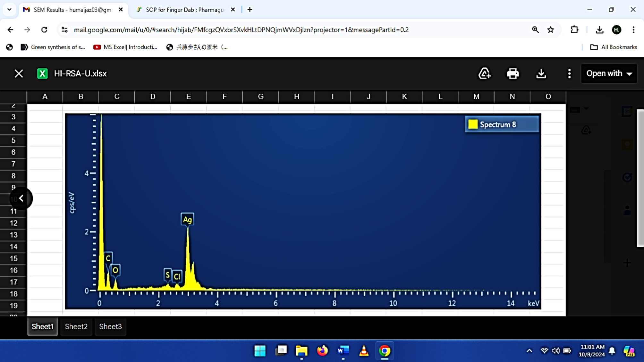Screen dimensions: 644x362
Task: Download the HI-RSA-U.xlsx attachment
Action: coord(541,73)
